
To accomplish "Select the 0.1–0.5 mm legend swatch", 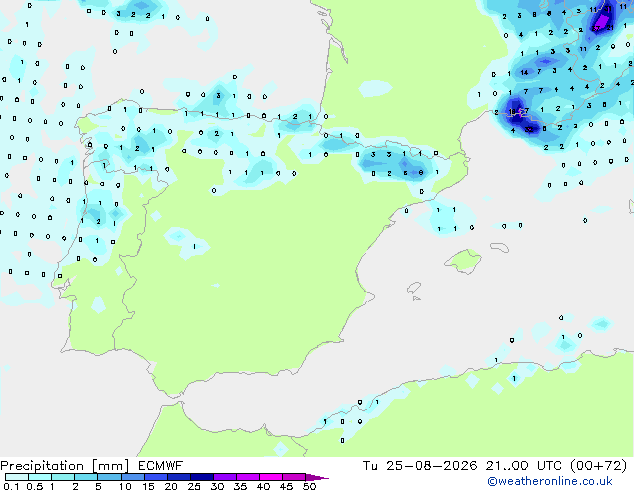I will pyautogui.click(x=17, y=477).
